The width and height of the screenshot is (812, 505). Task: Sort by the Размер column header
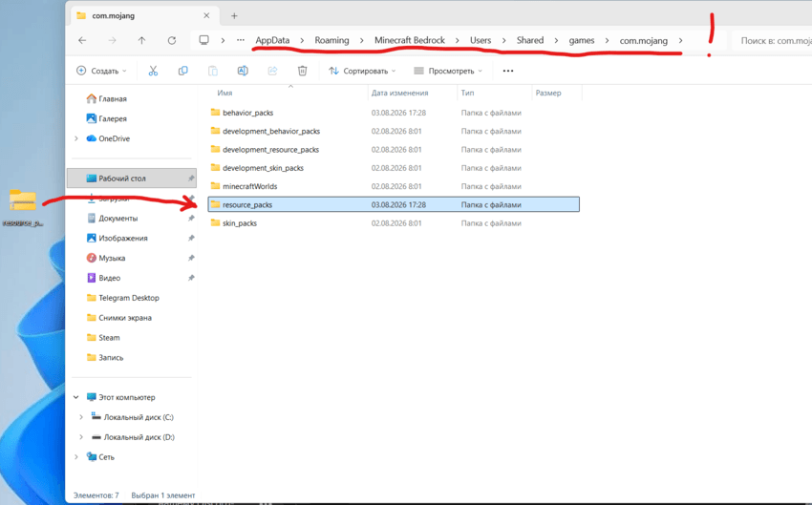pos(548,94)
